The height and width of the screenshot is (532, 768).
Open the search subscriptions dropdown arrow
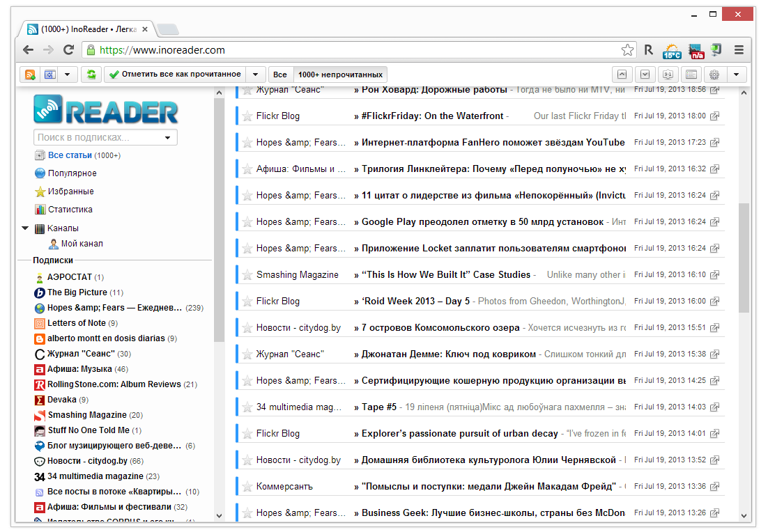click(x=167, y=138)
